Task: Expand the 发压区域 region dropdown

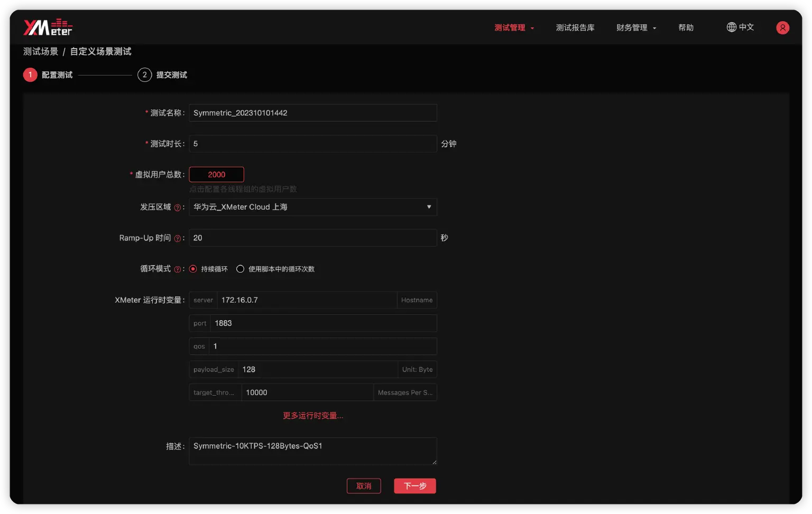Action: 312,207
